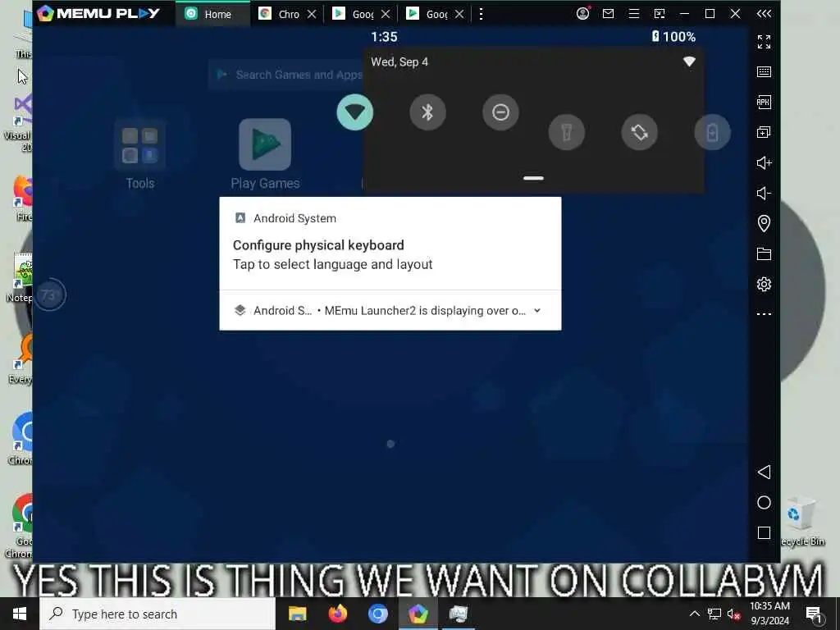Decrease volume using sidebar speaker minus

pos(764,193)
